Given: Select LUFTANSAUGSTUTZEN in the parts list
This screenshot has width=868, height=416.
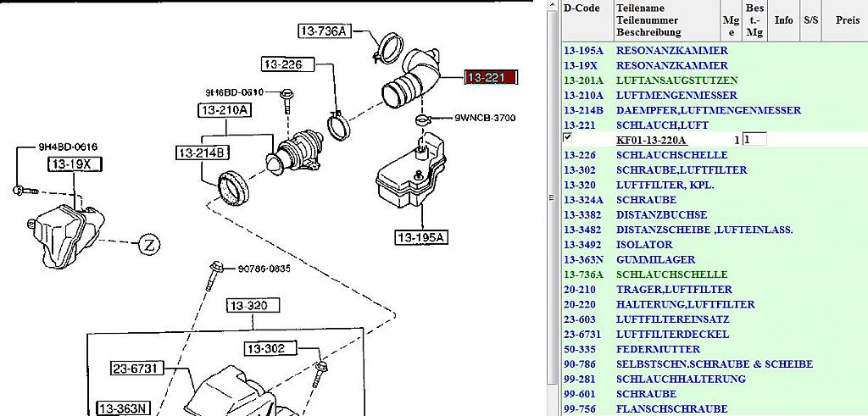Looking at the screenshot, I should (x=676, y=80).
